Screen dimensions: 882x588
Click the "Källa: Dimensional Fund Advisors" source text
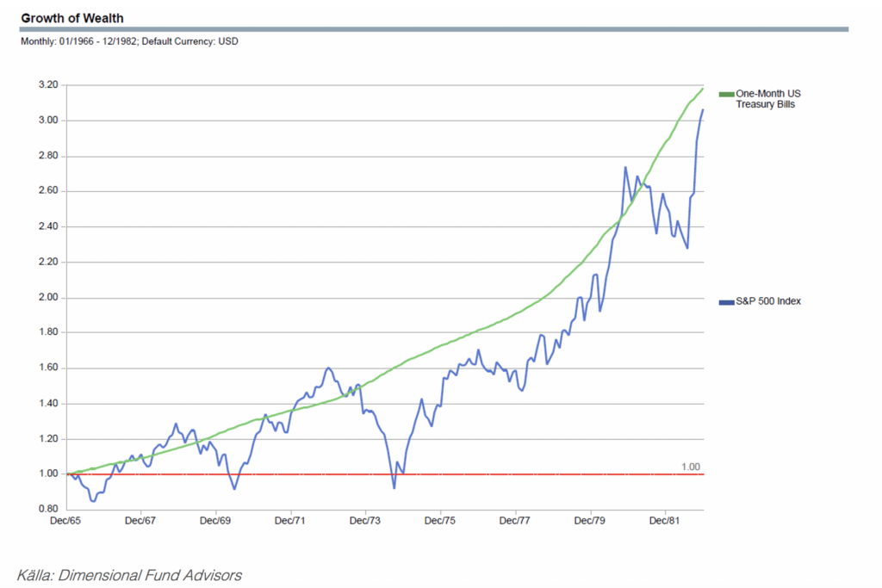(129, 574)
